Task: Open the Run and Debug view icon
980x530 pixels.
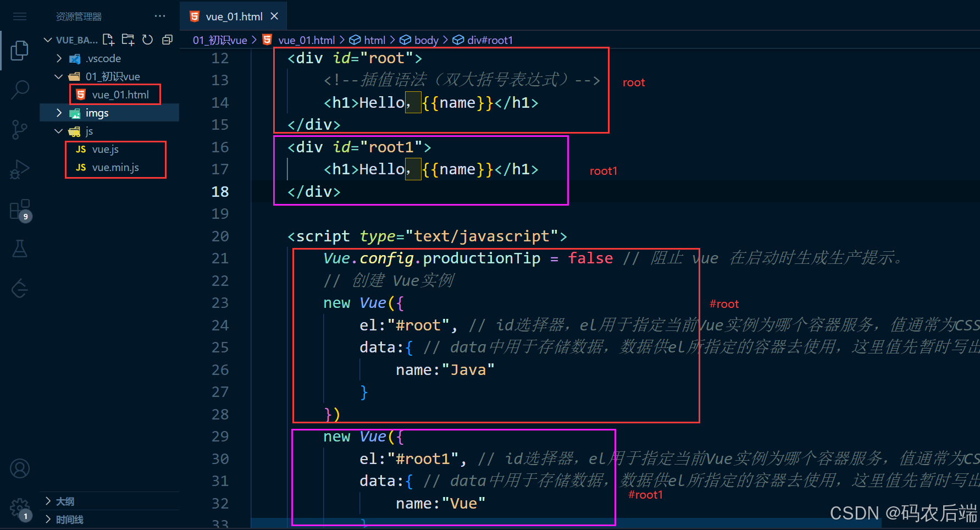Action: 20,169
